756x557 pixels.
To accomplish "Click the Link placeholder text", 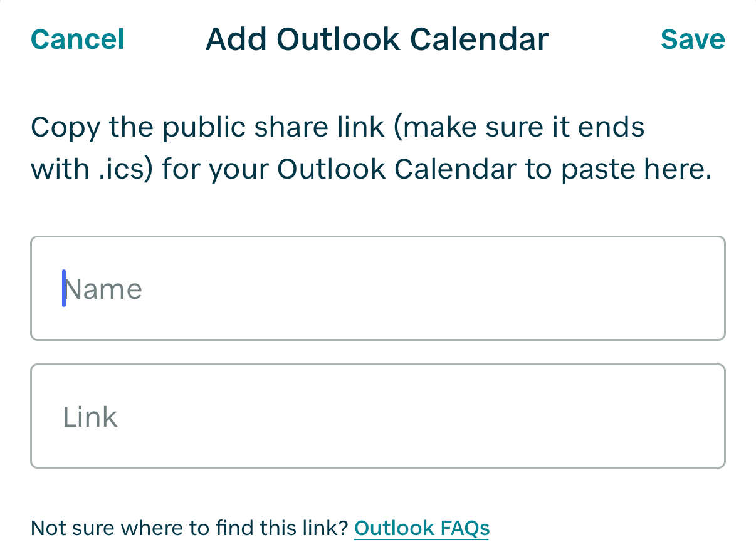I will 90,417.
